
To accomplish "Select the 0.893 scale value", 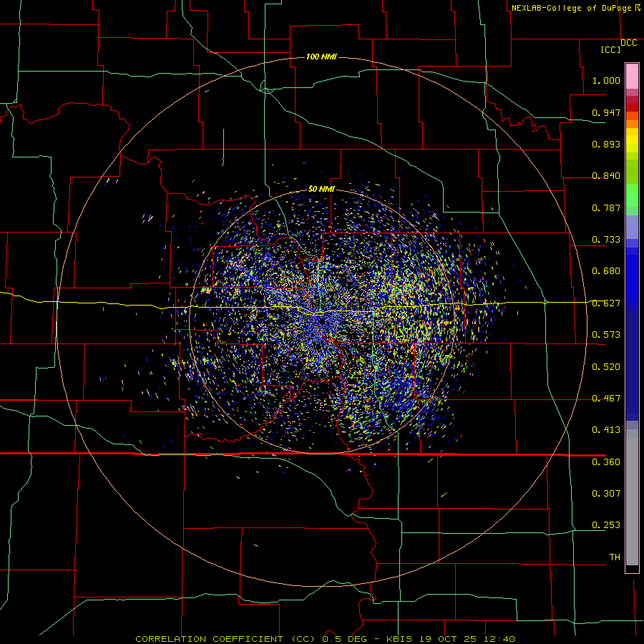I will click(x=606, y=144).
